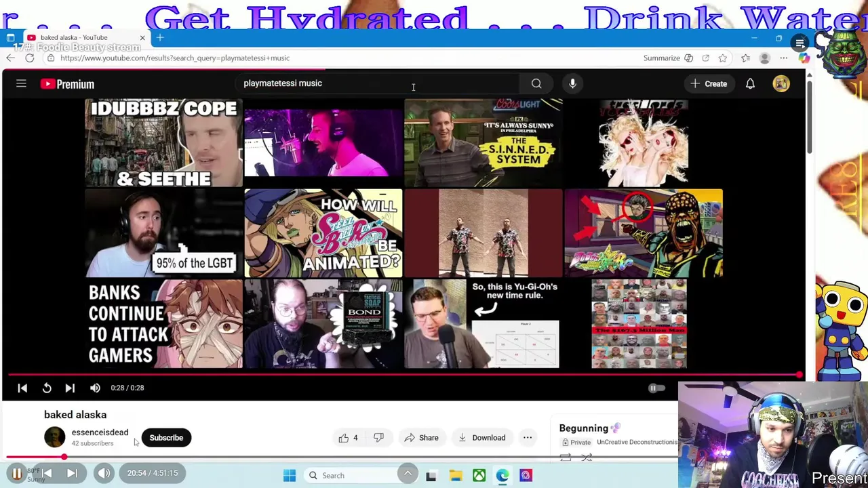Open Banks Continue To Attack Gamers thumbnail
Viewport: 868px width, 488px height.
pos(163,324)
